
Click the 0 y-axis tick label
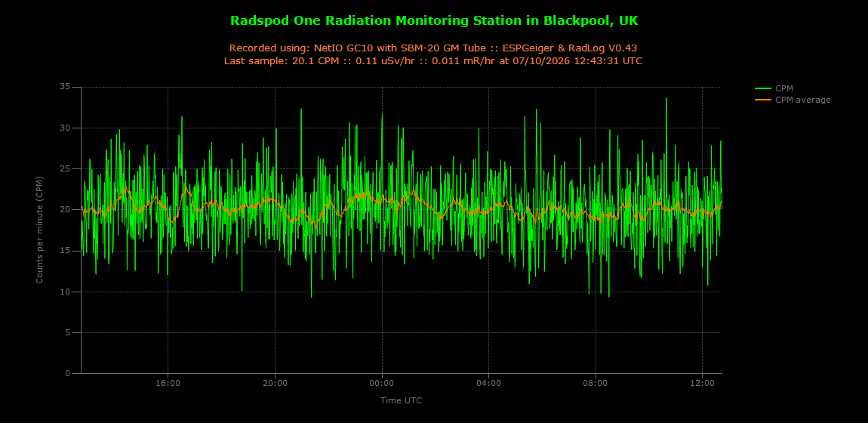click(68, 374)
